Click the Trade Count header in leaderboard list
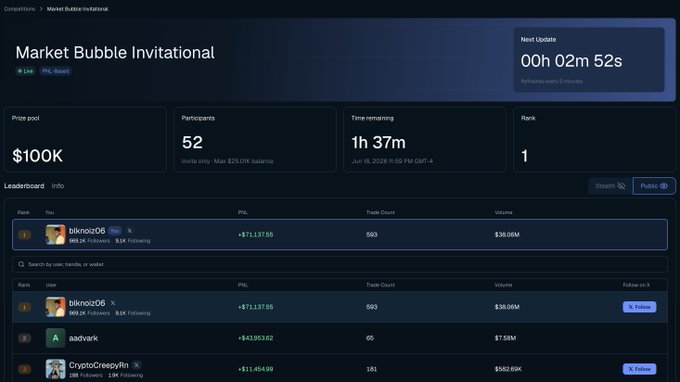Screen dimensions: 680x382 coord(380,285)
